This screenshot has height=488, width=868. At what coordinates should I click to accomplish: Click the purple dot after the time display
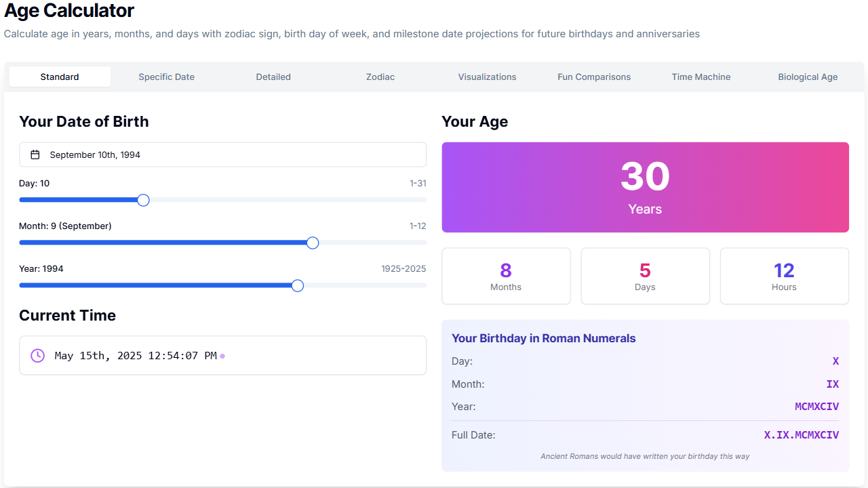pos(222,355)
